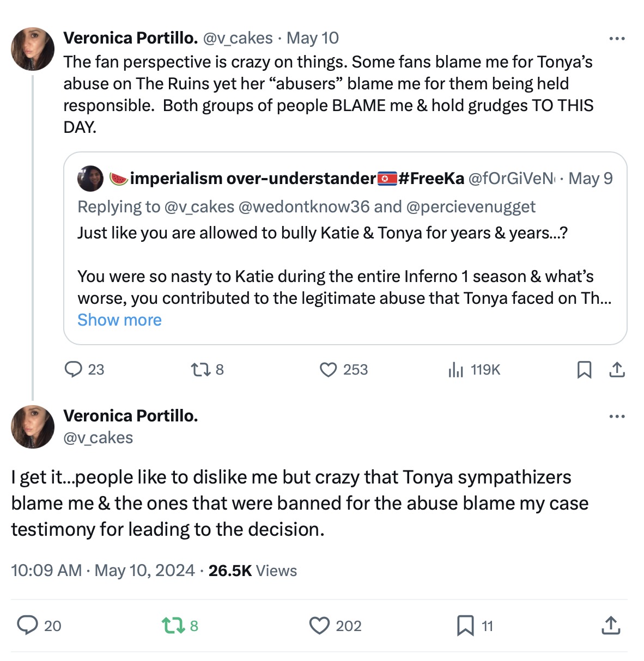644x661 pixels.
Task: Open the Veronica Portillo name on the top tweet
Action: [130, 38]
